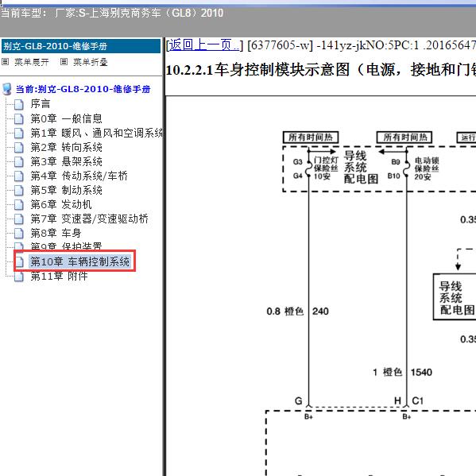Click the page icon beside 第8章

click(x=19, y=234)
